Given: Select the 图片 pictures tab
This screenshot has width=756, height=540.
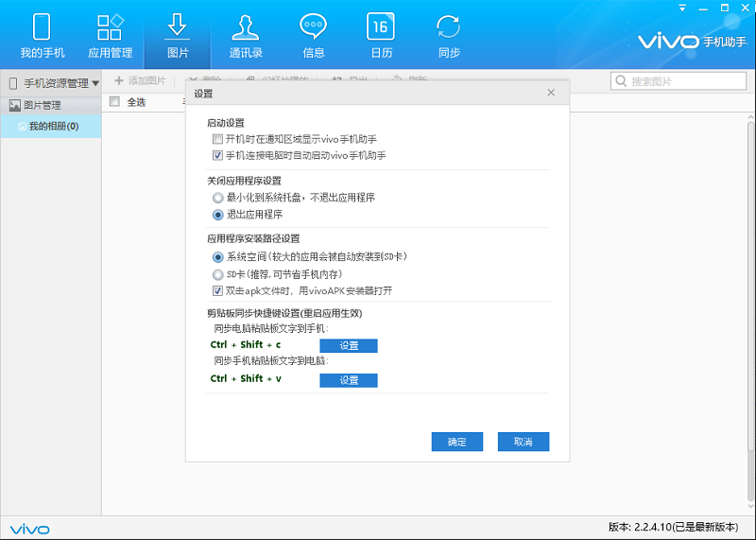Looking at the screenshot, I should (178, 36).
